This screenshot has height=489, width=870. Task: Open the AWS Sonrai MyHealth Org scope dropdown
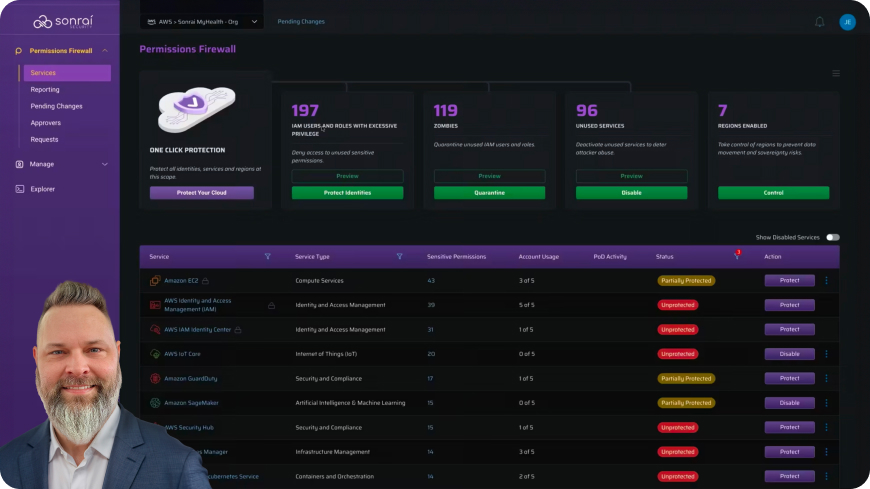click(x=202, y=22)
